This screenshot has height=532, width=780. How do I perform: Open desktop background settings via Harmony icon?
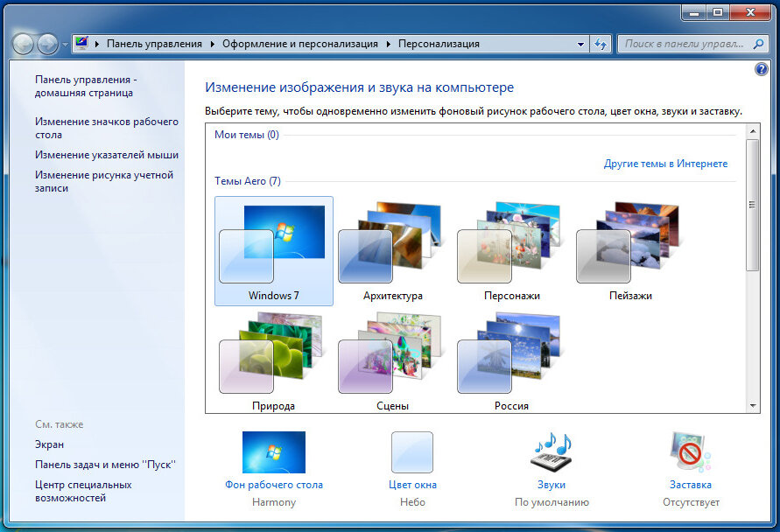(x=274, y=452)
